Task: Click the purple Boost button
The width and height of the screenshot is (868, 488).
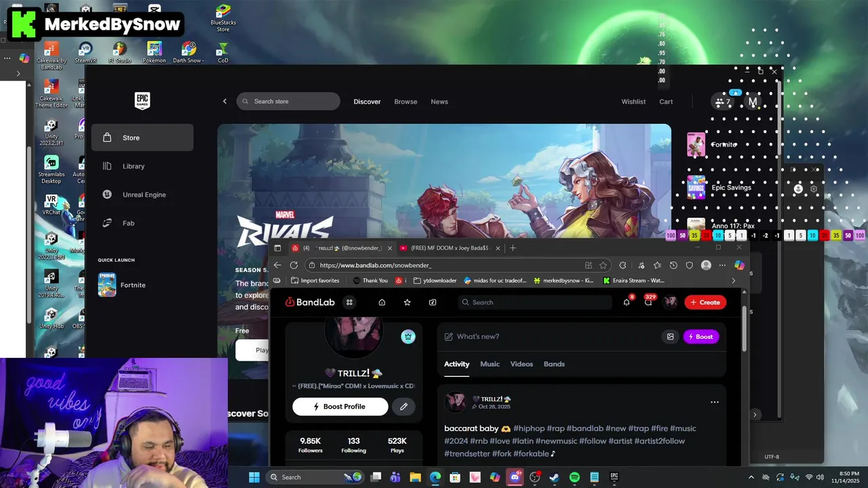Action: pos(701,337)
